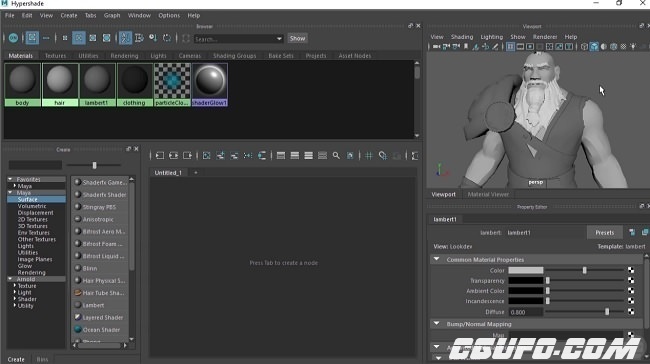Collapse the Arnold tree section

(x=10, y=279)
